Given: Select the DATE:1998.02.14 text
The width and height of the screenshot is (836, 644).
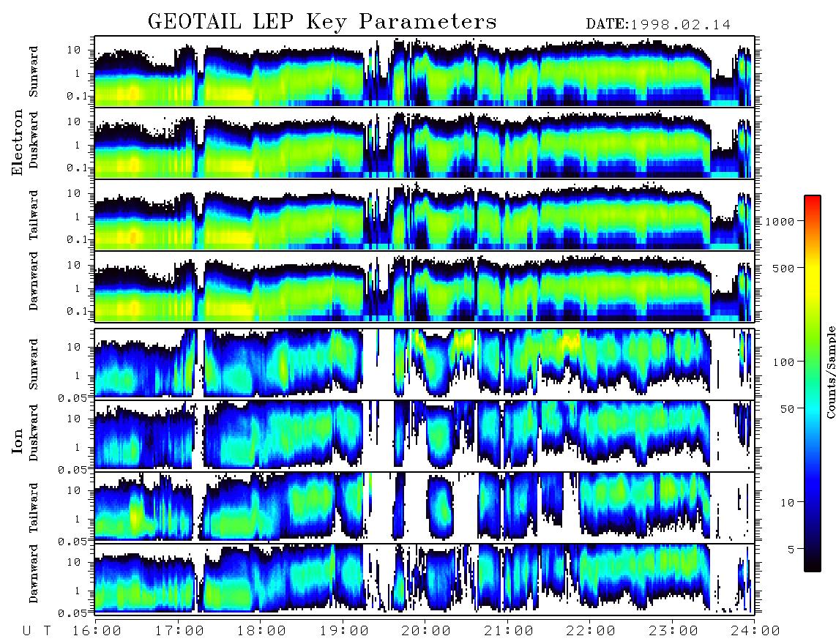Looking at the screenshot, I should click(658, 24).
